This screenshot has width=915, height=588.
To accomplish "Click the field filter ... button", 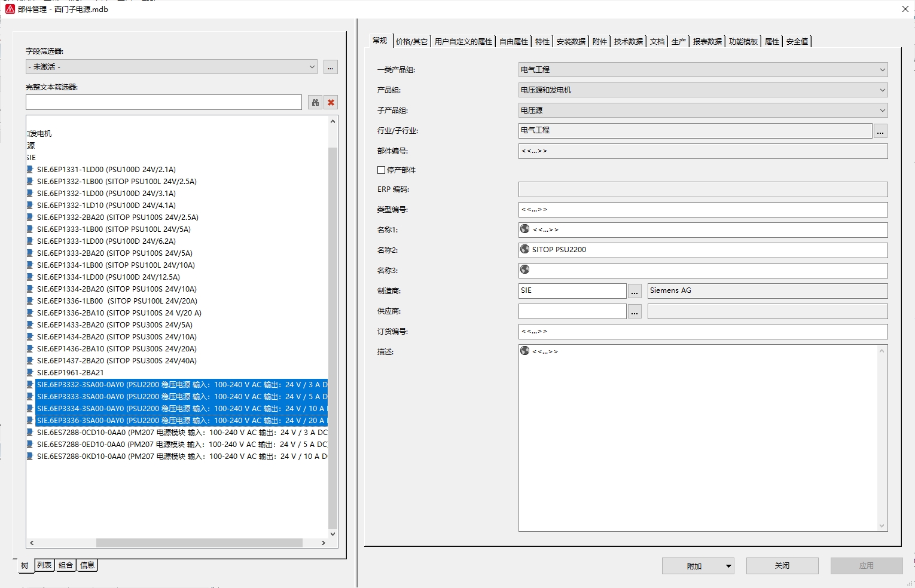I will click(x=331, y=67).
